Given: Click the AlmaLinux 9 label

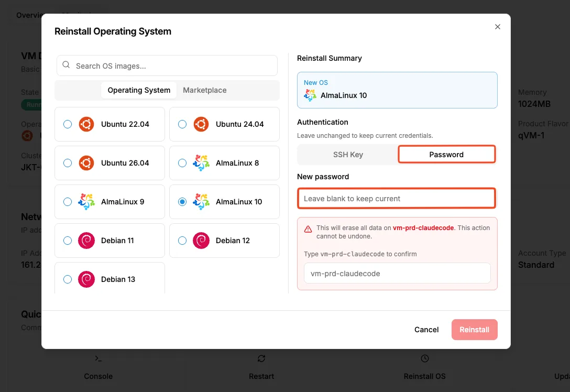Looking at the screenshot, I should pyautogui.click(x=123, y=202).
